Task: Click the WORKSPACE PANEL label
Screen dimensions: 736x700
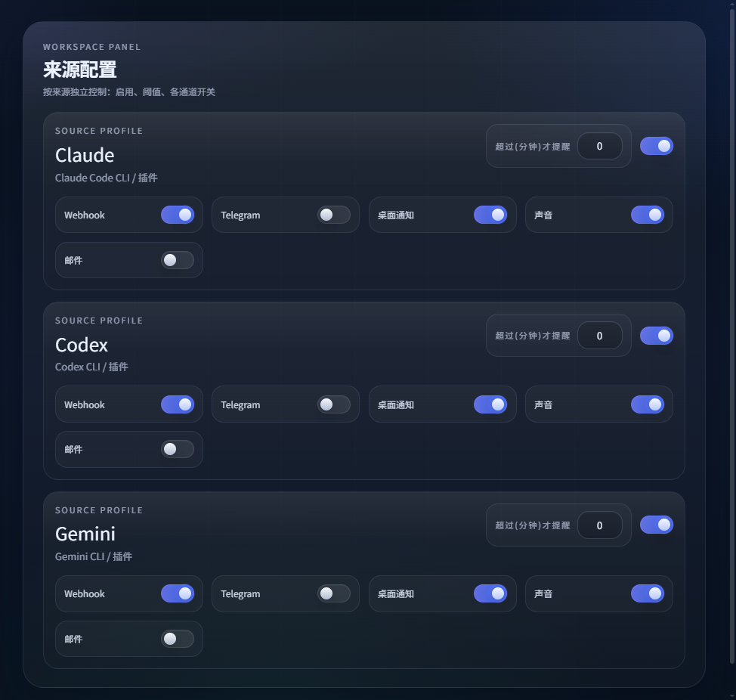Action: coord(91,47)
